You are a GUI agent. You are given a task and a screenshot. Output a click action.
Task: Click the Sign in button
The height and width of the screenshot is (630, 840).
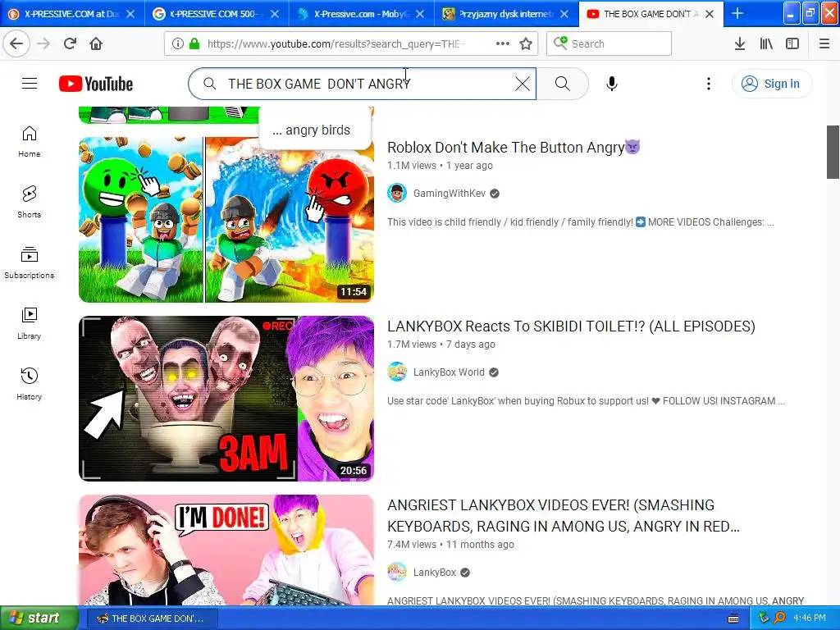click(x=771, y=84)
